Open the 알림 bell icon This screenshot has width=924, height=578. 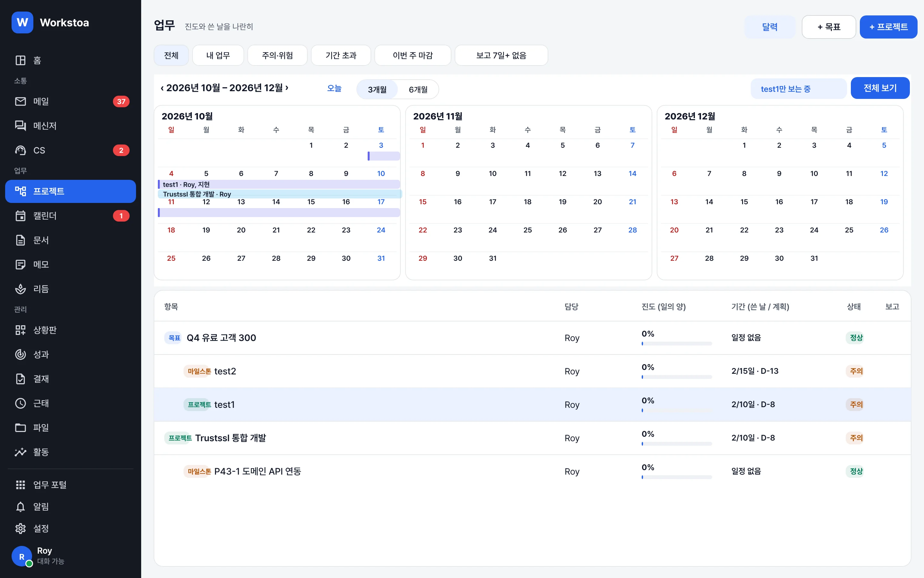(20, 506)
